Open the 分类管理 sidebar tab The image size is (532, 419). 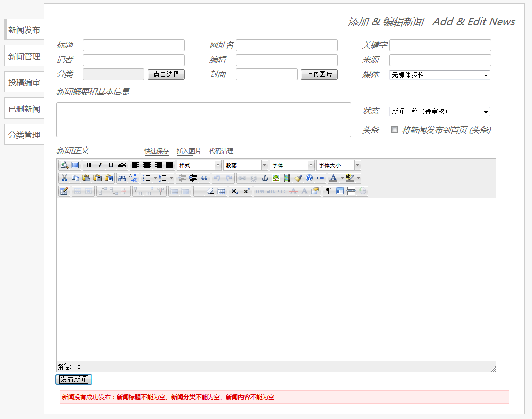point(24,135)
